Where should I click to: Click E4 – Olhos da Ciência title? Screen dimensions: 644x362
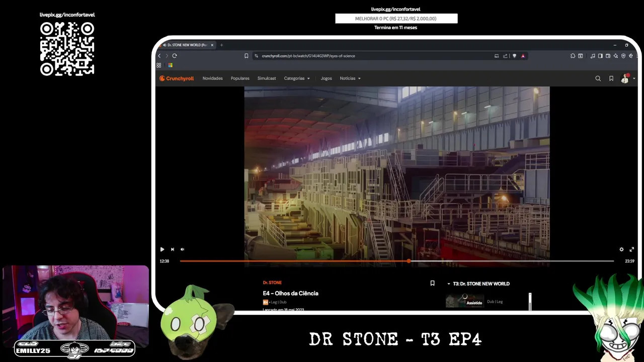(x=290, y=293)
